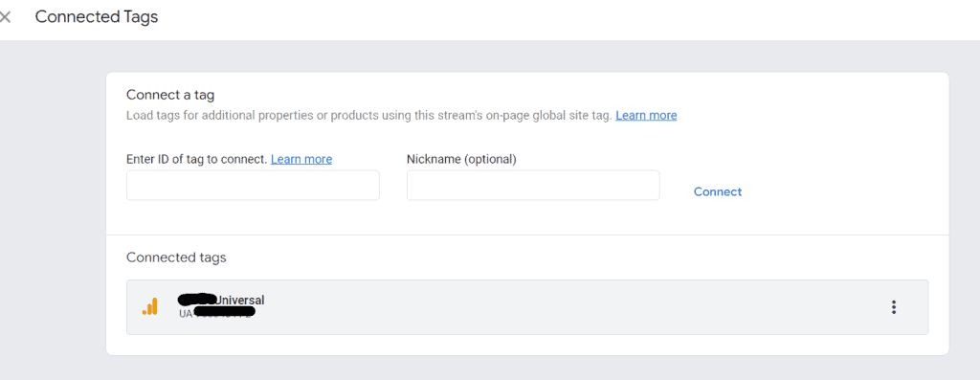Click the Connected Tags page title
Screen dimensions: 980x380
point(97,17)
